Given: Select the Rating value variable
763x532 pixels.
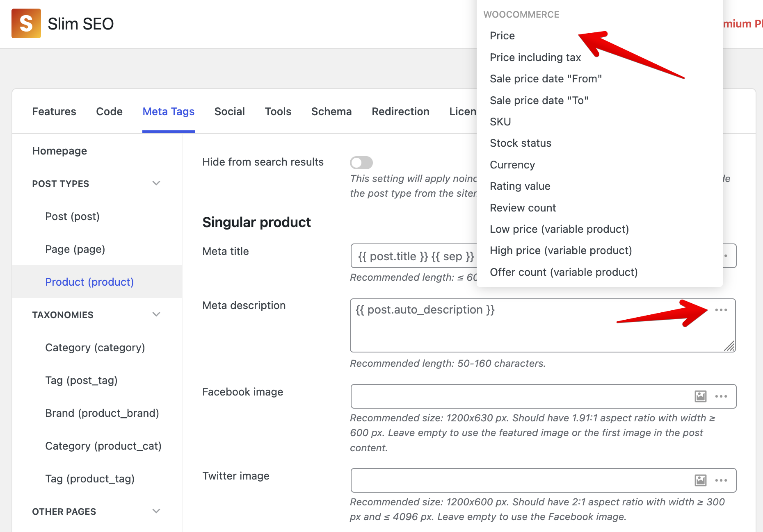Looking at the screenshot, I should 520,186.
